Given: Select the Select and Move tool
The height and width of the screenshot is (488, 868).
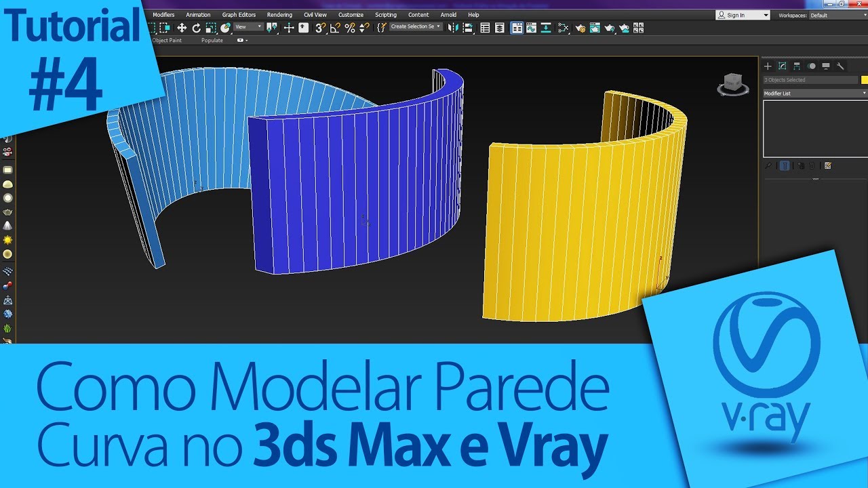Looking at the screenshot, I should point(182,28).
